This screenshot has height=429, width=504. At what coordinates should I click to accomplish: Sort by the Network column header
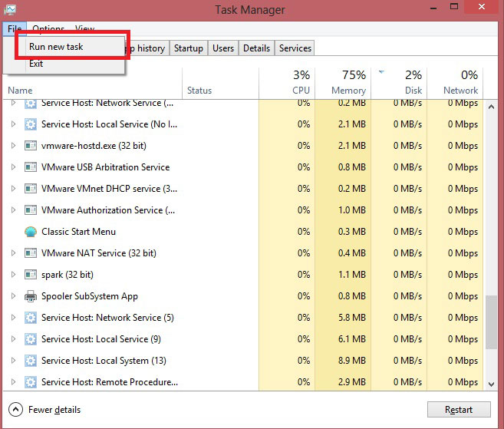point(455,83)
